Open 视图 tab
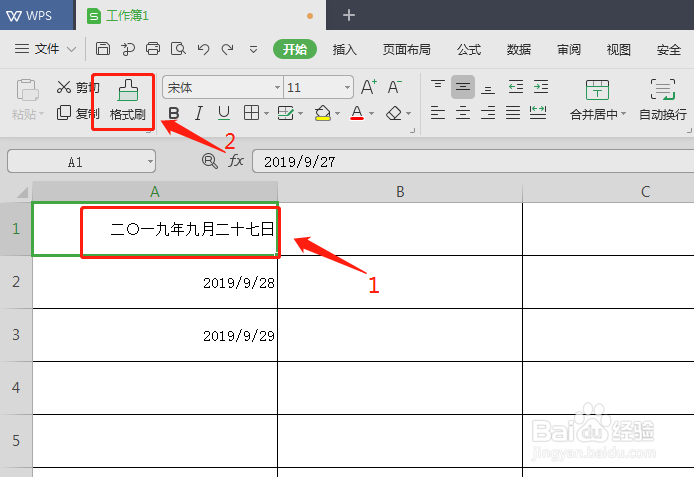The height and width of the screenshot is (477, 694). coord(618,49)
